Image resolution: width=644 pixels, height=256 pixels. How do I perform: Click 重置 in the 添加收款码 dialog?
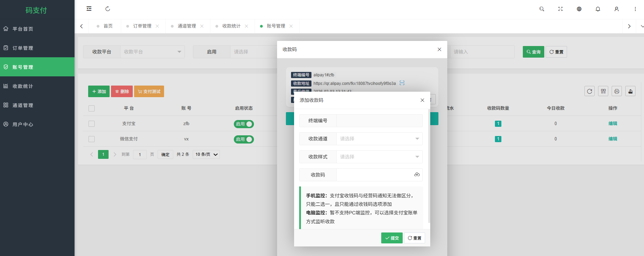point(415,238)
